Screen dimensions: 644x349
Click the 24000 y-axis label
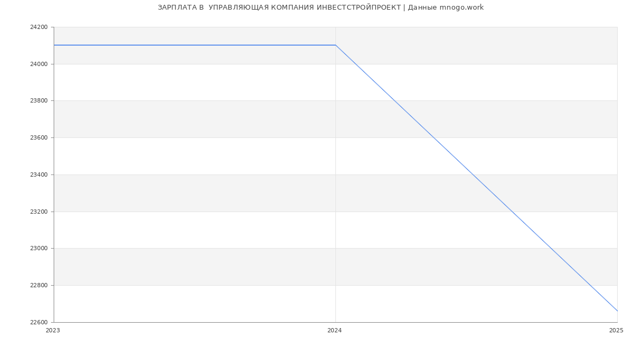point(39,64)
